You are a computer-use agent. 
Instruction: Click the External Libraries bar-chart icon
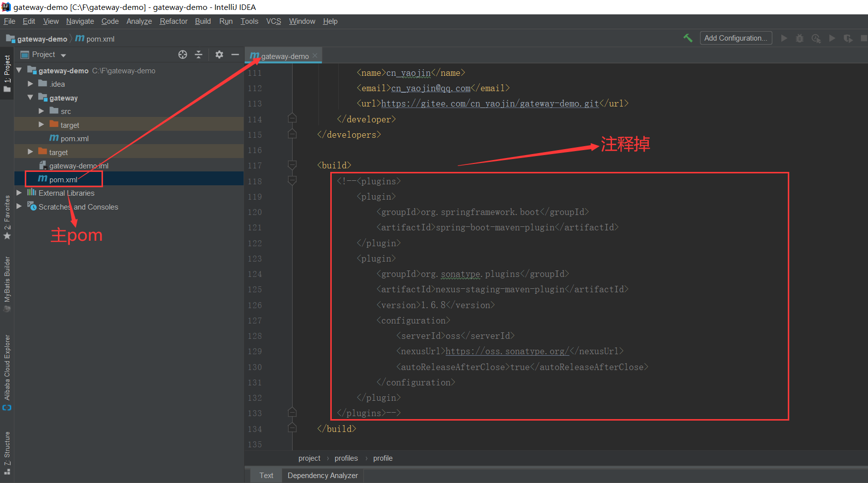coord(32,193)
